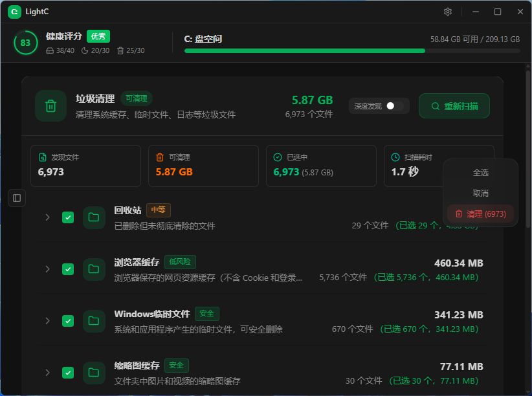Click the 341.23 MB size value

459,315
